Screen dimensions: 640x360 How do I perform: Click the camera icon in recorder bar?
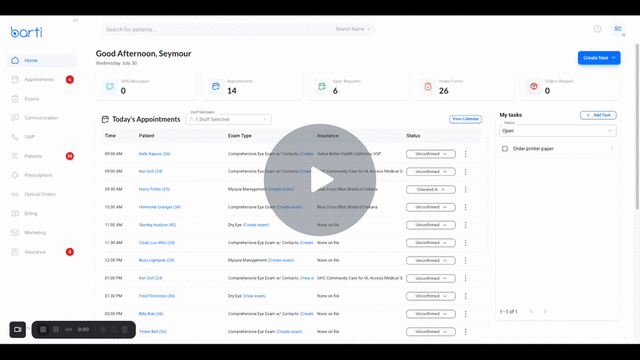click(18, 330)
